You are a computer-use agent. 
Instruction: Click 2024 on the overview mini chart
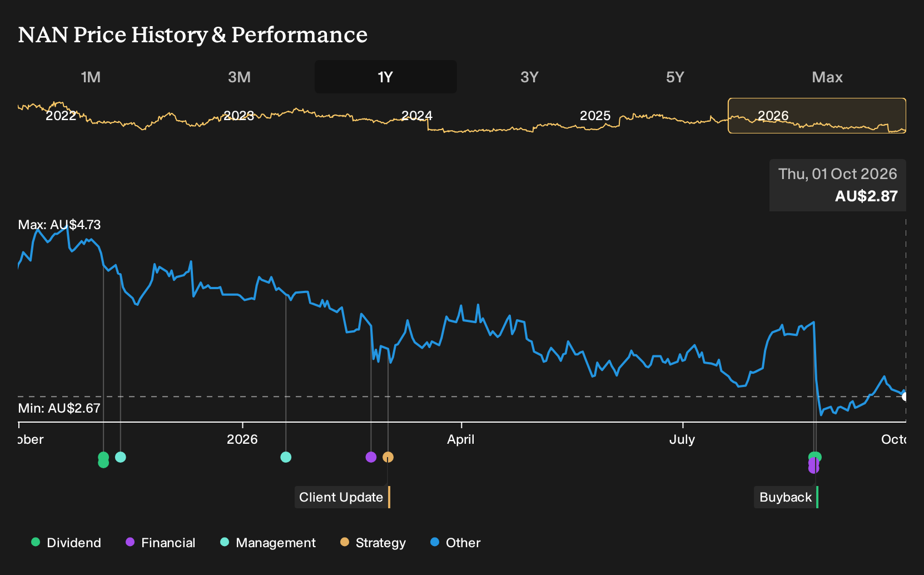point(417,116)
